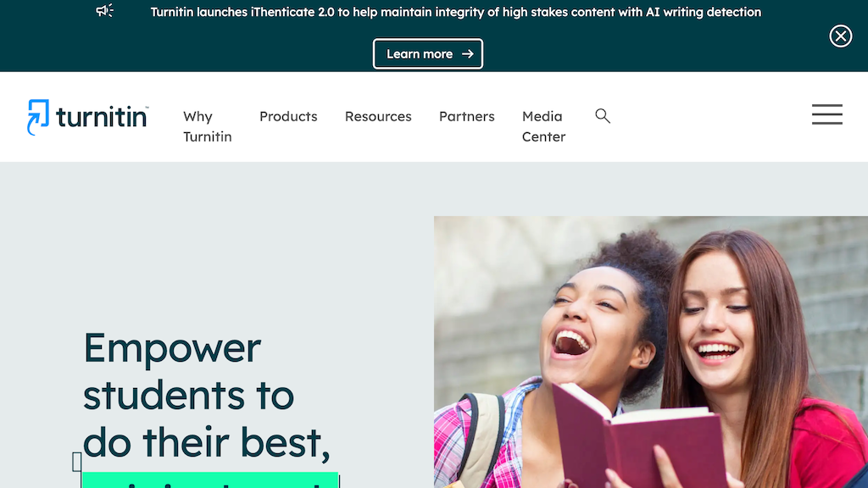
Task: Open the hamburger menu icon
Action: click(x=827, y=114)
